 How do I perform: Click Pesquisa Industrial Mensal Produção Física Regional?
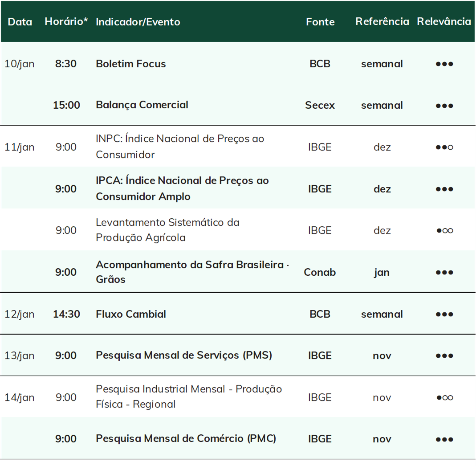tap(189, 397)
